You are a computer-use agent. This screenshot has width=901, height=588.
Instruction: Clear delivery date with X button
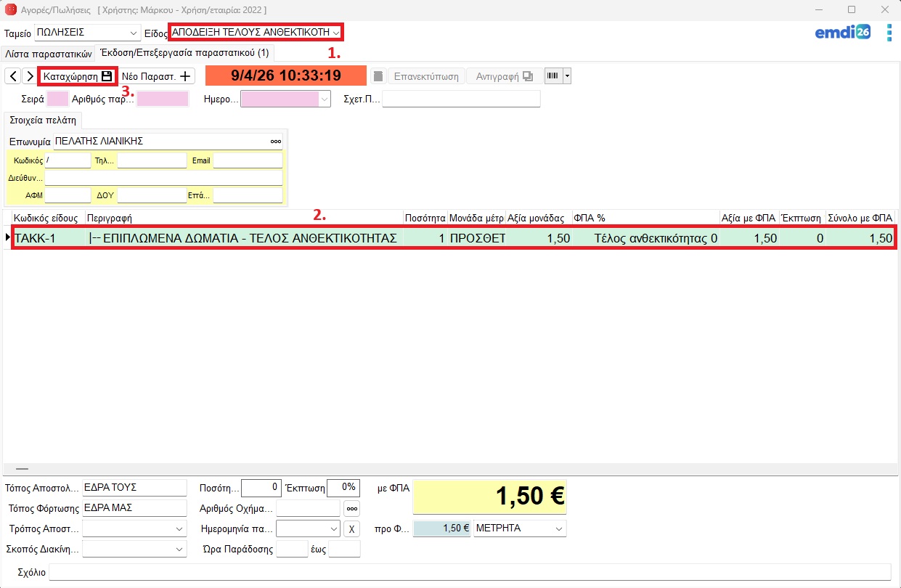coord(351,528)
